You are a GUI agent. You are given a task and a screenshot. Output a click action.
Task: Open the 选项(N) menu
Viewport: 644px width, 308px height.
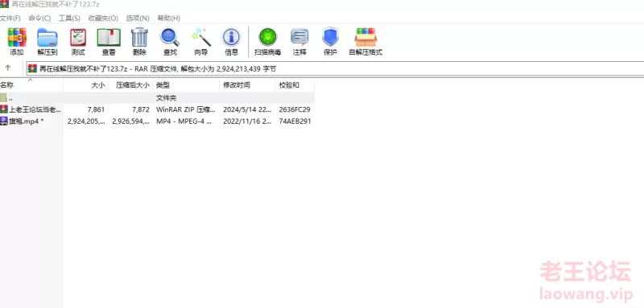pos(138,18)
